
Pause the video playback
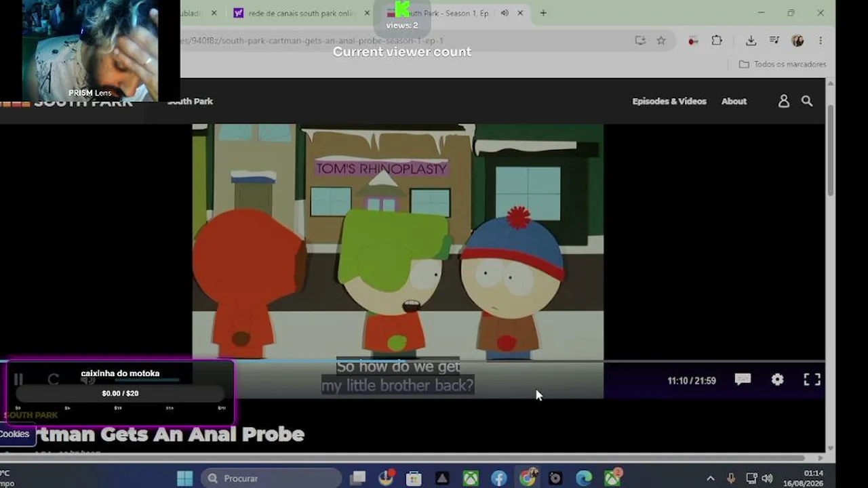coord(18,380)
